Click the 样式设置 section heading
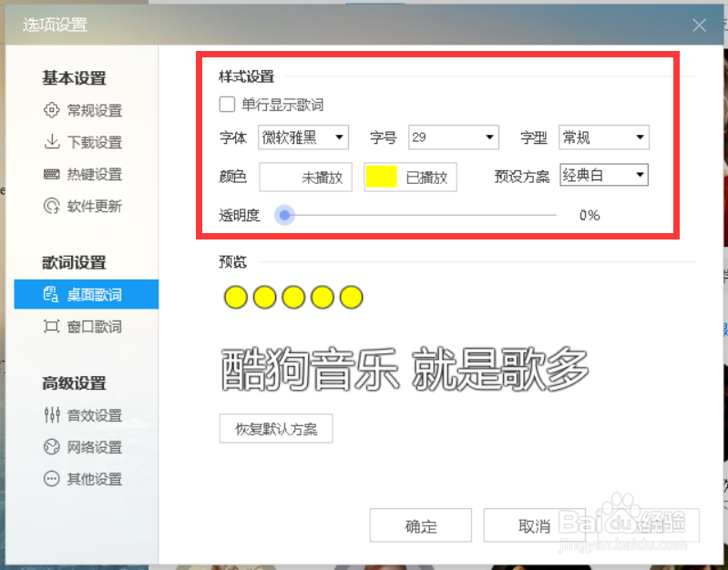 pos(246,76)
